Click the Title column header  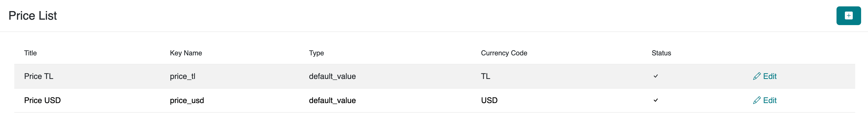click(x=30, y=53)
